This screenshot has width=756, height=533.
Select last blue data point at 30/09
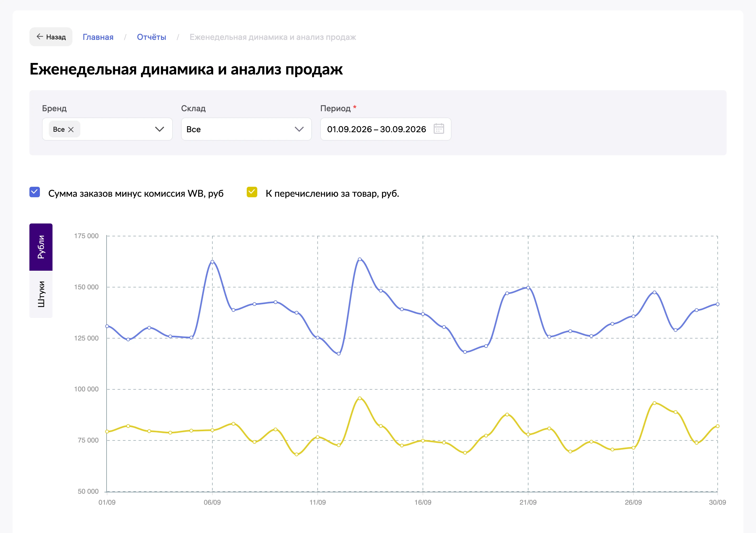717,304
